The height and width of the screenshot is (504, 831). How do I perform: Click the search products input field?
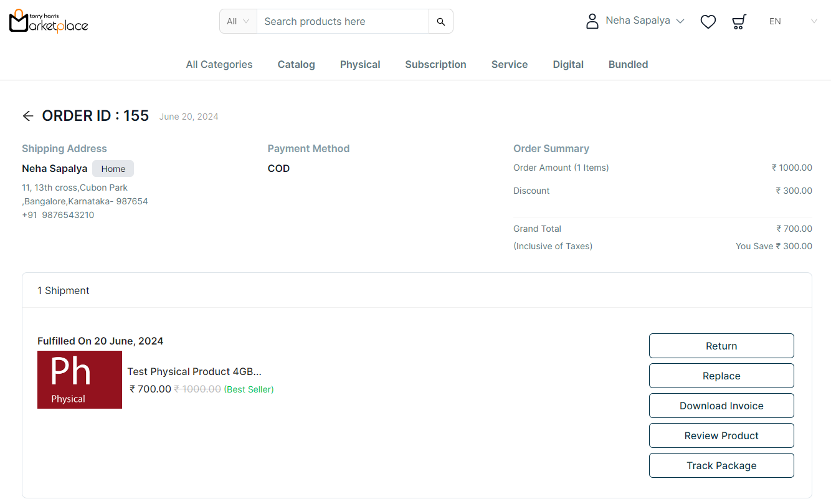[343, 21]
